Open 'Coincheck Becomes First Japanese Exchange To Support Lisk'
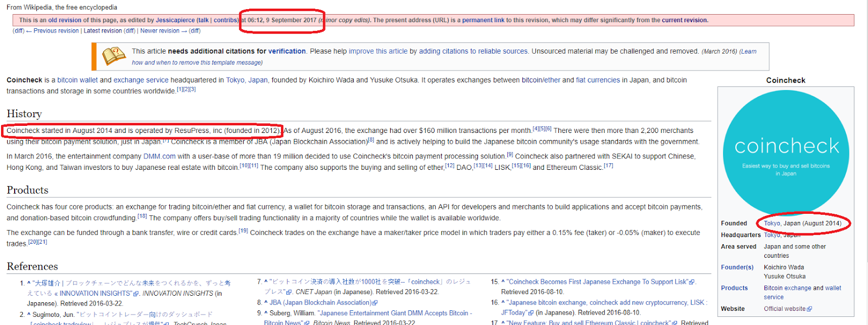This screenshot has height=325, width=868. click(598, 282)
